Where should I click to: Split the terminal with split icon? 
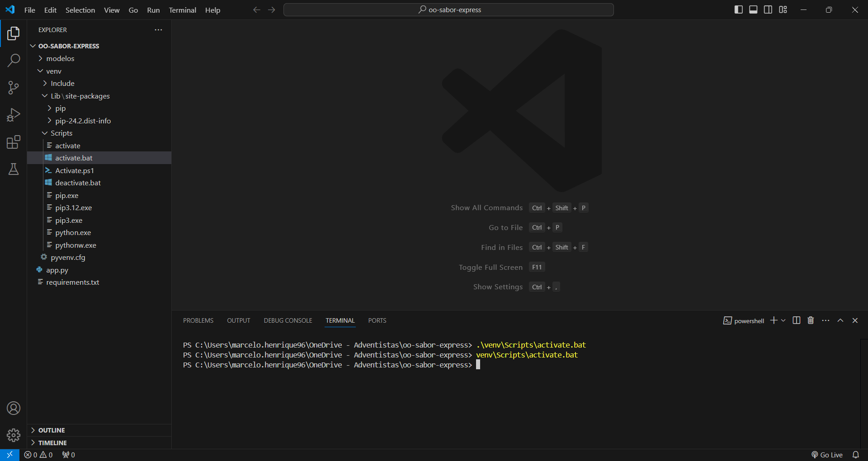click(797, 320)
